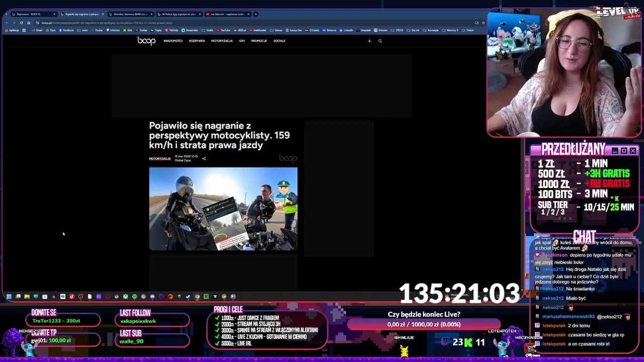Click the plus icon in boop header
The image size is (644, 362).
coord(369,41)
